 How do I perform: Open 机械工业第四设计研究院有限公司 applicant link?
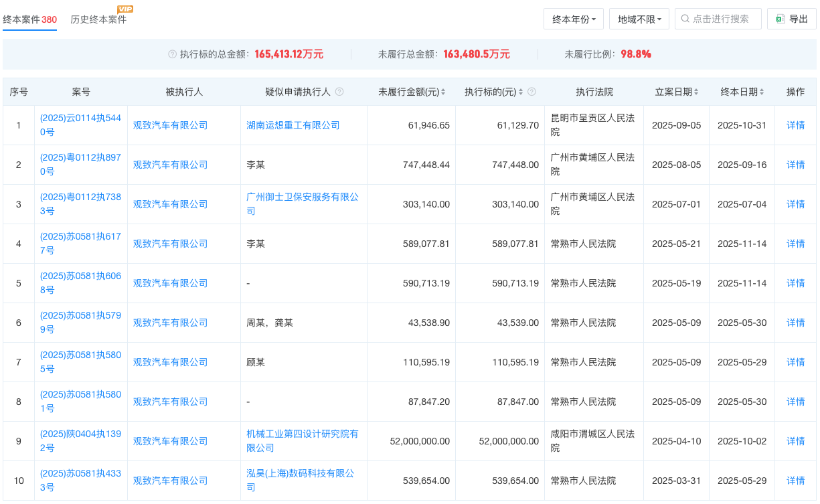coord(303,440)
